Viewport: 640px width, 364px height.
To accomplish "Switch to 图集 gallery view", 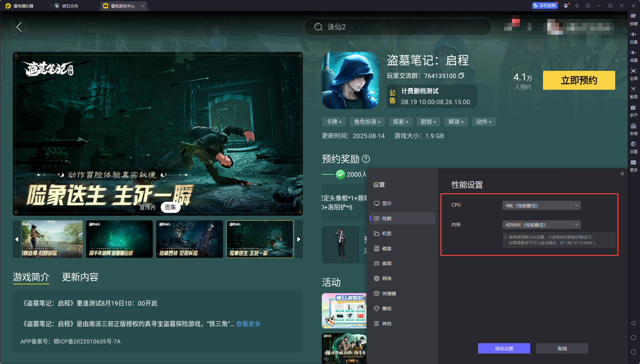I will [x=171, y=207].
